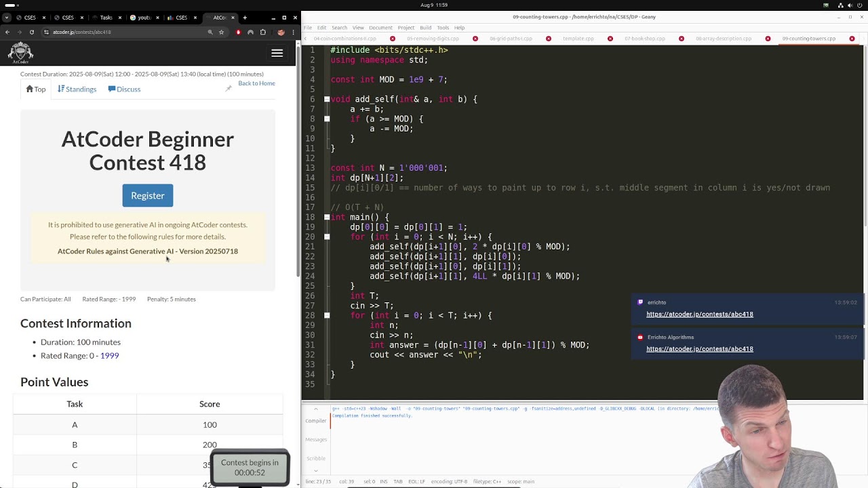Switch to the template.cpp file tab
Screen dimensions: 868x488
click(578, 39)
